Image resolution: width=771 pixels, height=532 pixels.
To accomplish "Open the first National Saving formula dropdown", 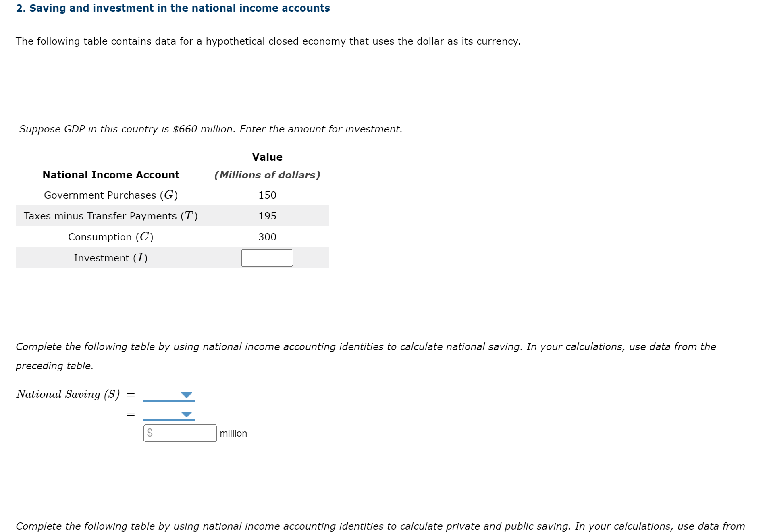I will pos(169,395).
